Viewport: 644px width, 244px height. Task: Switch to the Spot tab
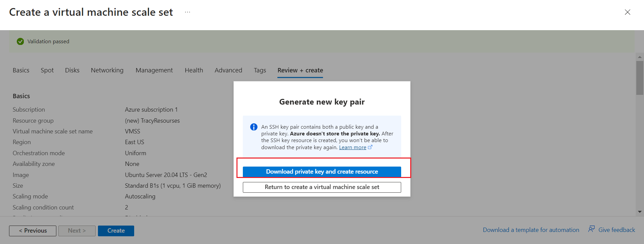[47, 70]
